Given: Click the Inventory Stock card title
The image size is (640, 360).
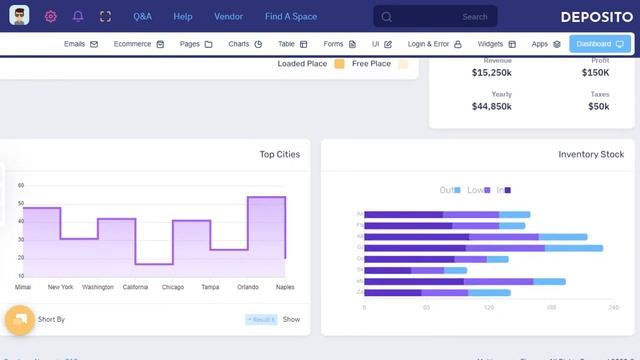Looking at the screenshot, I should tap(591, 154).
